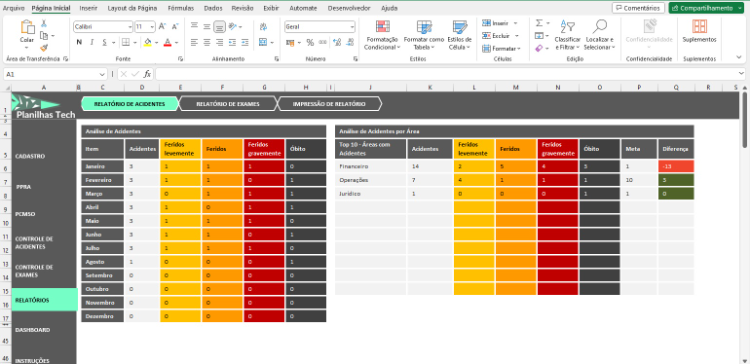Apply thousands separator style
Screen dimensions: 750x364
click(x=323, y=43)
